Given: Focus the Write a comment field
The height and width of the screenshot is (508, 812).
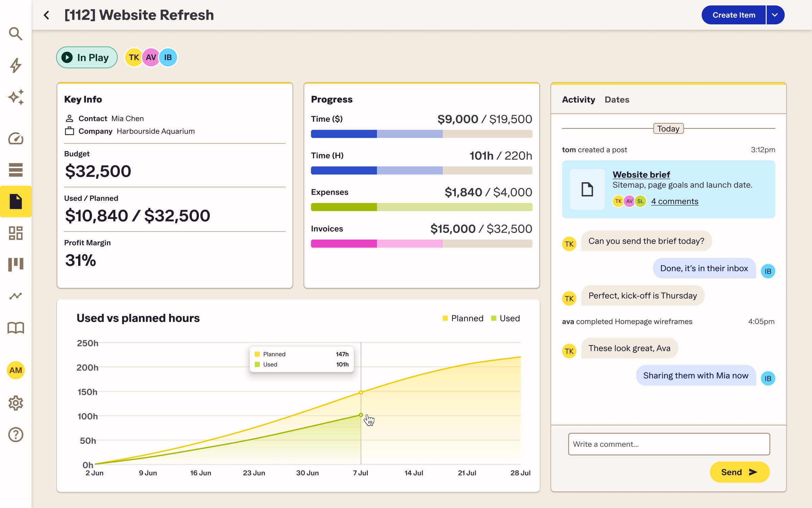Looking at the screenshot, I should 669,444.
